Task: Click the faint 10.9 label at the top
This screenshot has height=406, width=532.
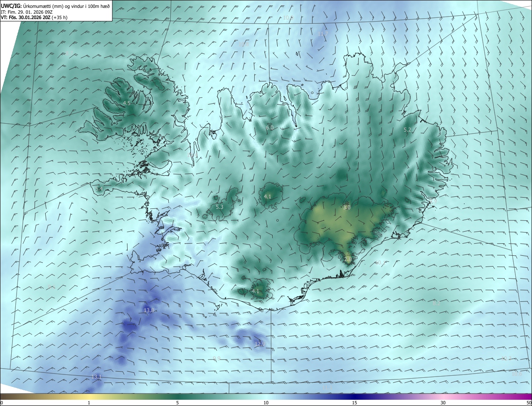Action: point(288,17)
